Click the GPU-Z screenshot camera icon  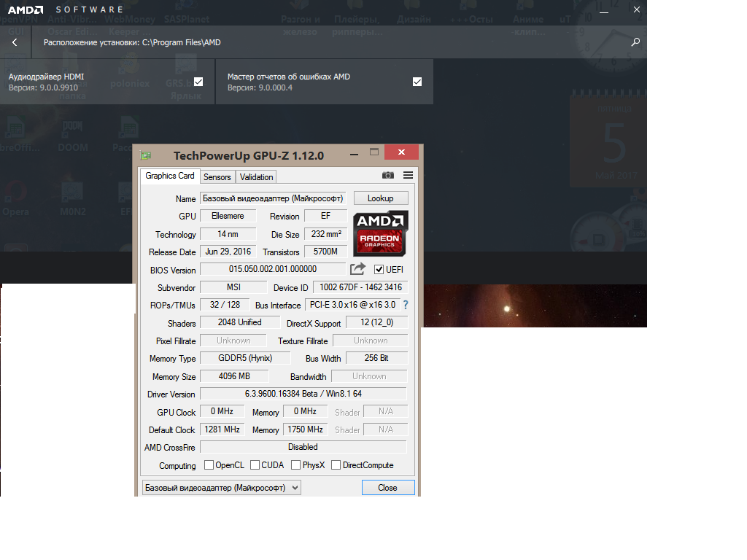pyautogui.click(x=388, y=175)
